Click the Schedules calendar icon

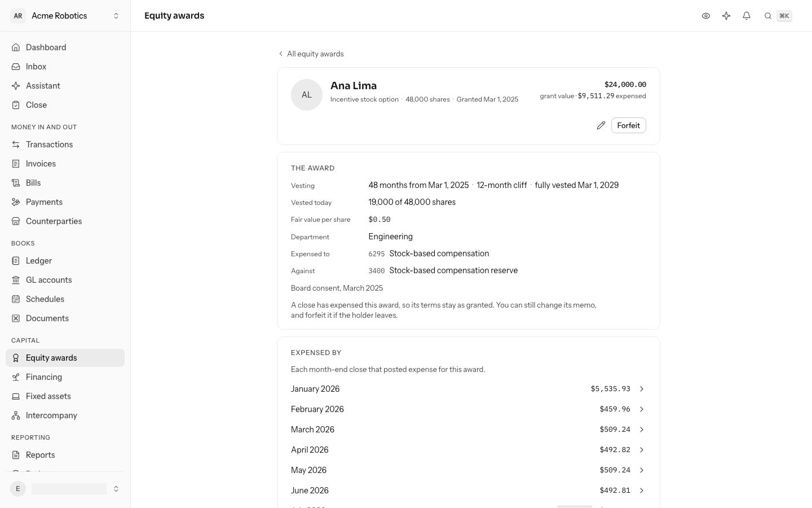click(16, 299)
